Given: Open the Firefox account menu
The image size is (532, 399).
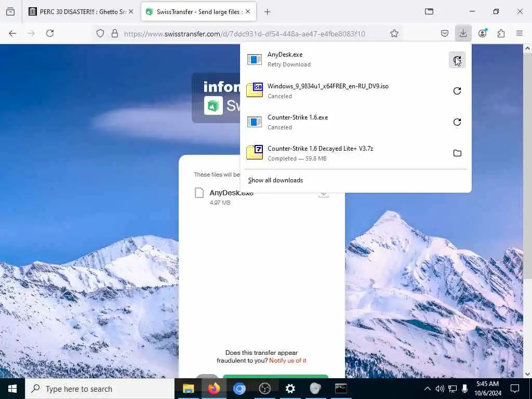Looking at the screenshot, I should pos(483,33).
